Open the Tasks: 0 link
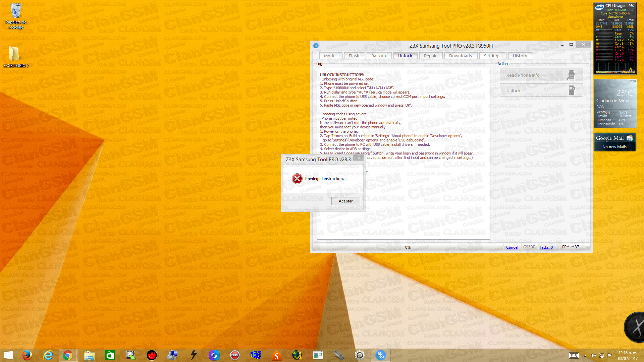Screen dimensions: 644x362 [x=546, y=247]
